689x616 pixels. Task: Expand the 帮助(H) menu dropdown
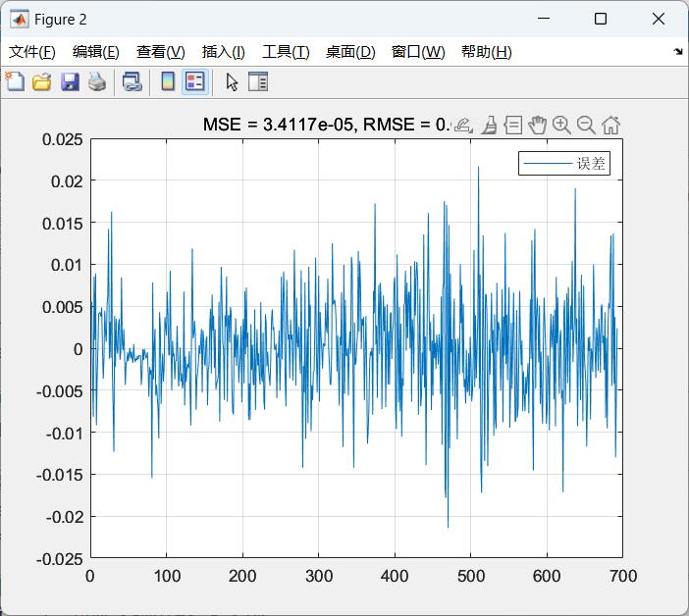[486, 52]
